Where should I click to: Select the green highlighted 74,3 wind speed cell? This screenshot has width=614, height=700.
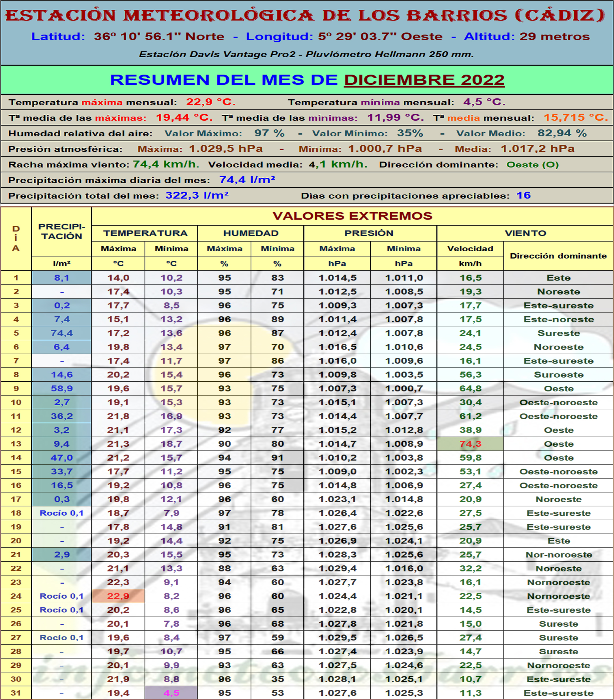pos(470,444)
